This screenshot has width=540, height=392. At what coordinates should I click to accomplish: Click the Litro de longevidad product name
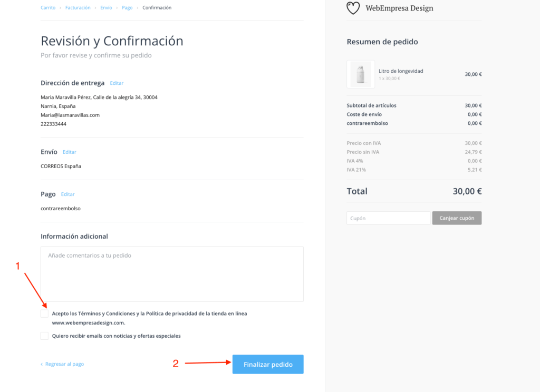coord(401,71)
